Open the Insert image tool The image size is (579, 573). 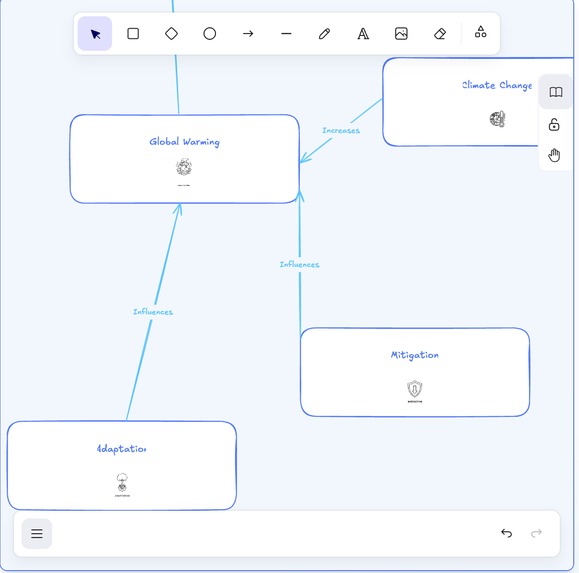401,34
